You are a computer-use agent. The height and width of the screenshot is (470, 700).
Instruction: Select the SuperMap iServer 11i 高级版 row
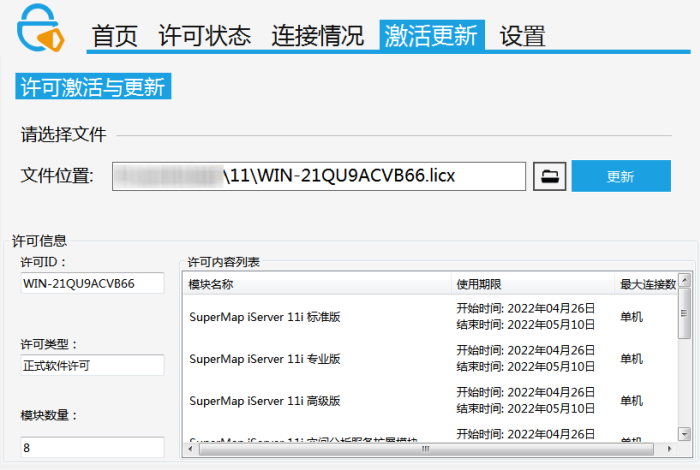pos(430,400)
